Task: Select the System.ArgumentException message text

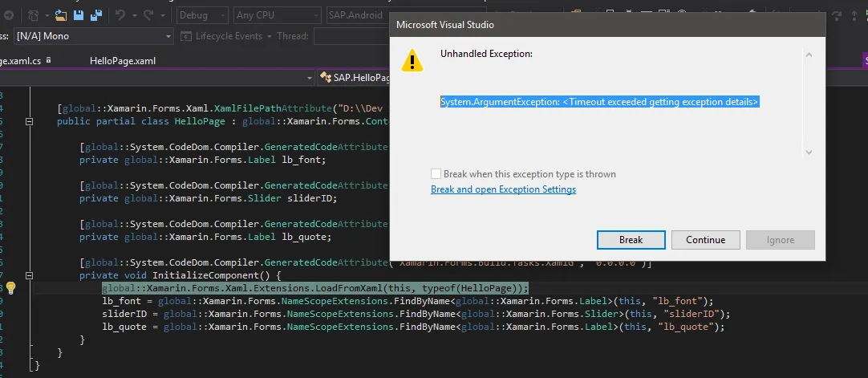Action: tap(599, 102)
